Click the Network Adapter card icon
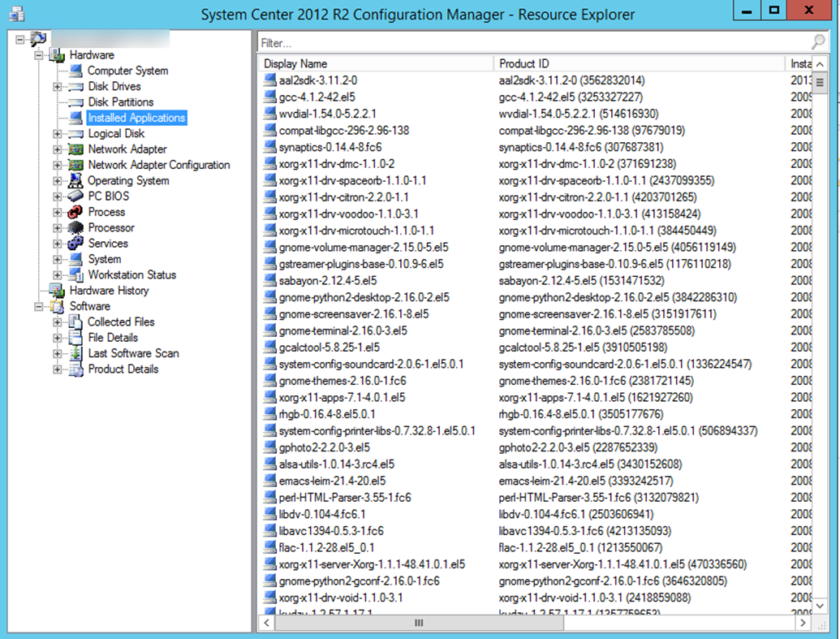Screen dimensions: 840x639 point(76,149)
